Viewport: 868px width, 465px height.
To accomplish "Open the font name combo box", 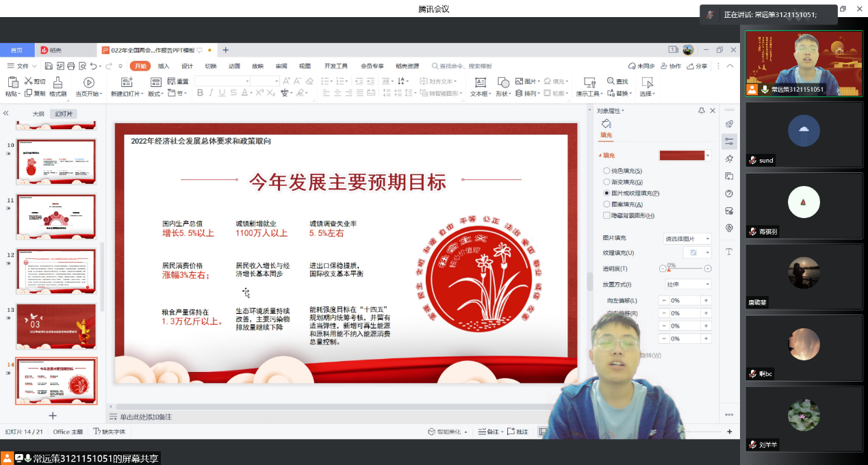I will 222,81.
